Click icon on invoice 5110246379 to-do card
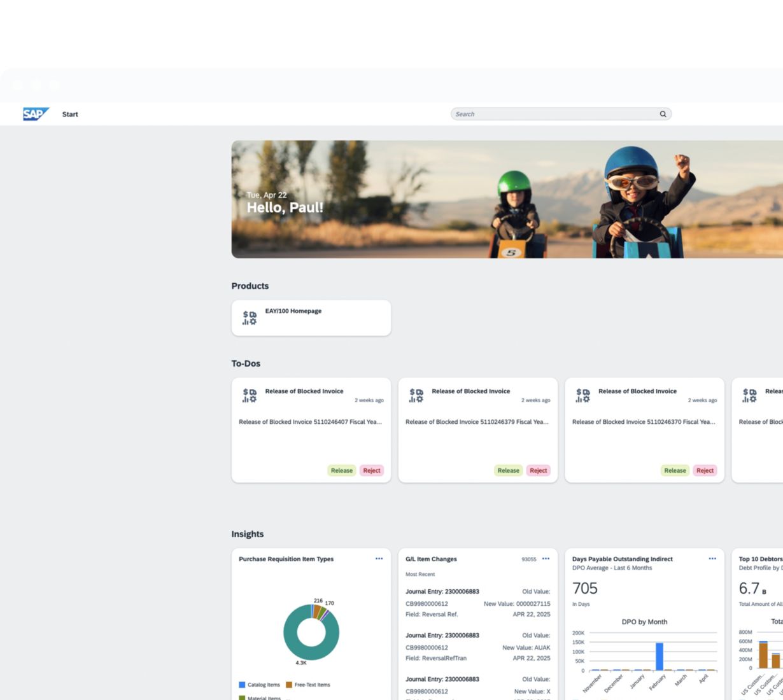783x700 pixels. (x=416, y=395)
